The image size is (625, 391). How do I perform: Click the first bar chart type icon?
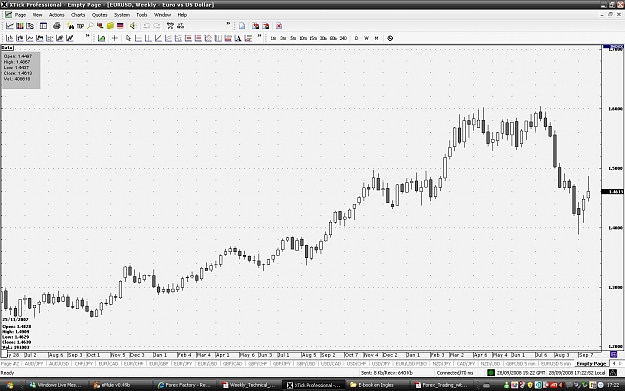click(10, 38)
